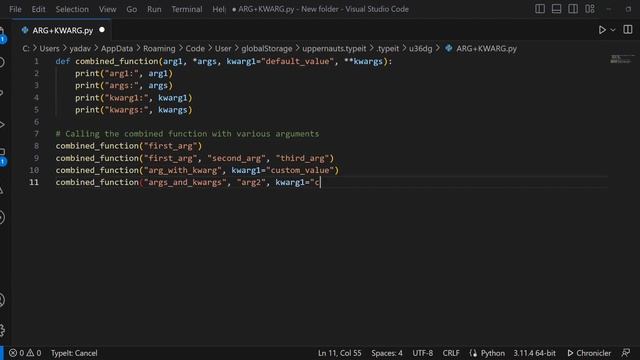Click the Code breadcrumb segment

coord(195,49)
